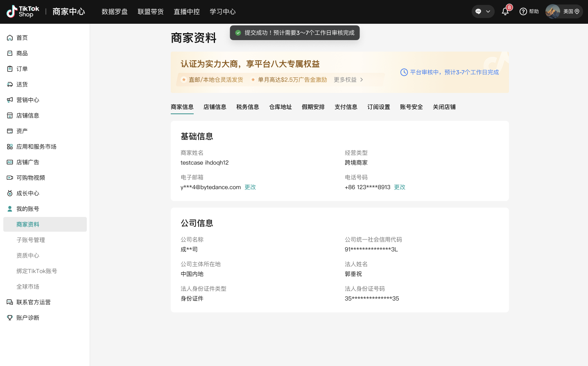Click merchant name value testcase ihdoqh12
The width and height of the screenshot is (588, 366).
click(205, 163)
